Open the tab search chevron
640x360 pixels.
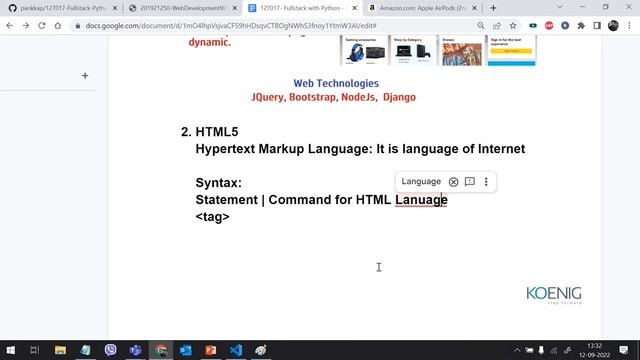[x=560, y=7]
